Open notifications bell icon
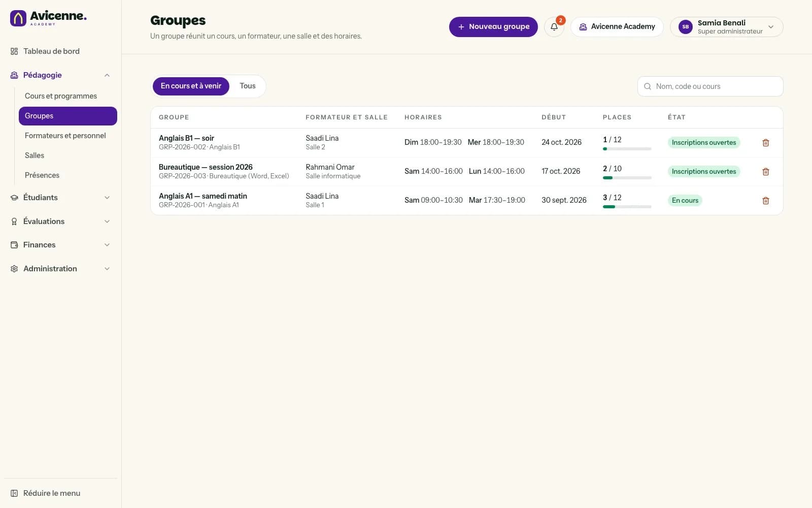This screenshot has height=508, width=812. click(x=554, y=27)
